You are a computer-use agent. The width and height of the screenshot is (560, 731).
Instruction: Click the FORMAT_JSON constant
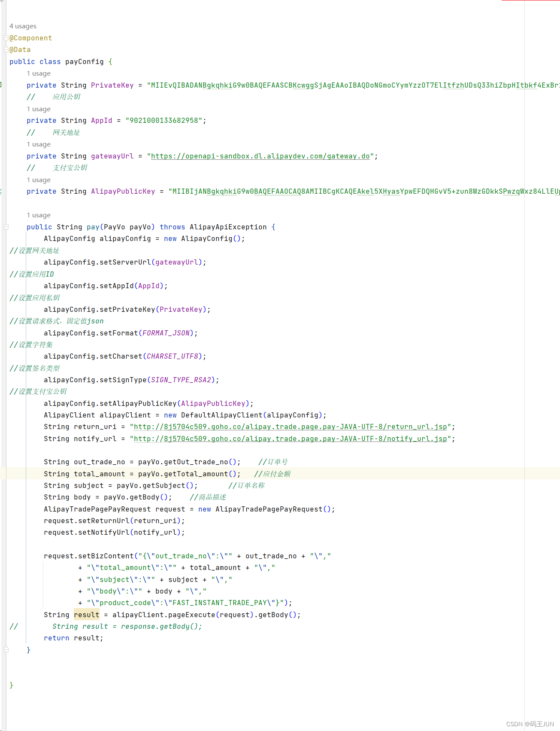(166, 333)
